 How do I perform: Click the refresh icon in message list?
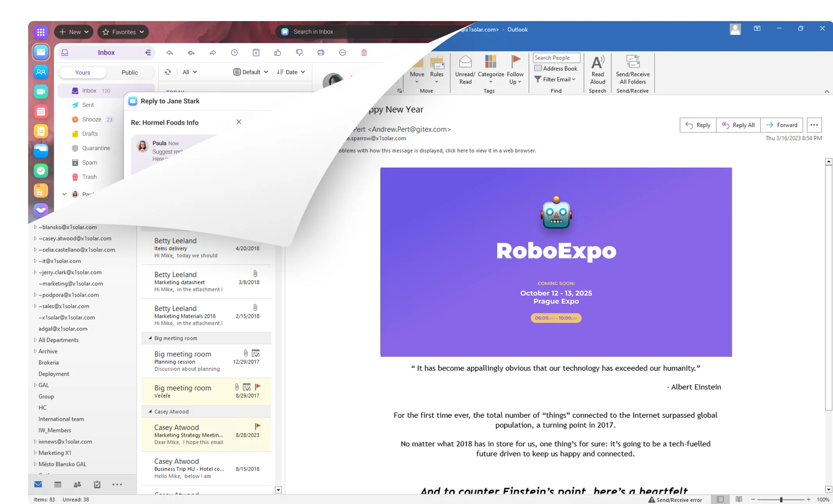click(168, 72)
